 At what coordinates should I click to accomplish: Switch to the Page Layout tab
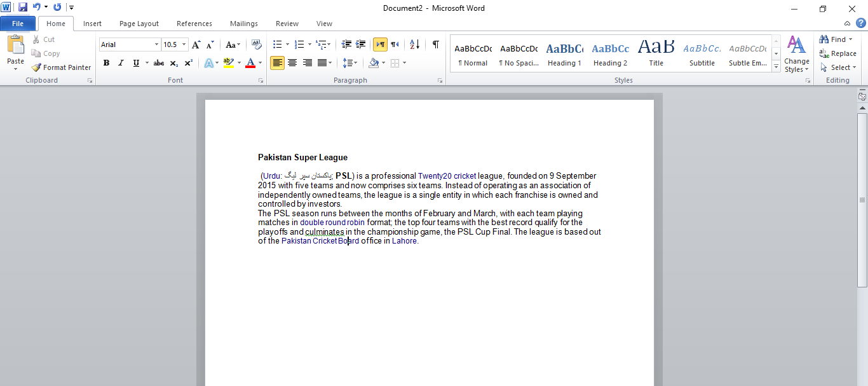point(139,24)
